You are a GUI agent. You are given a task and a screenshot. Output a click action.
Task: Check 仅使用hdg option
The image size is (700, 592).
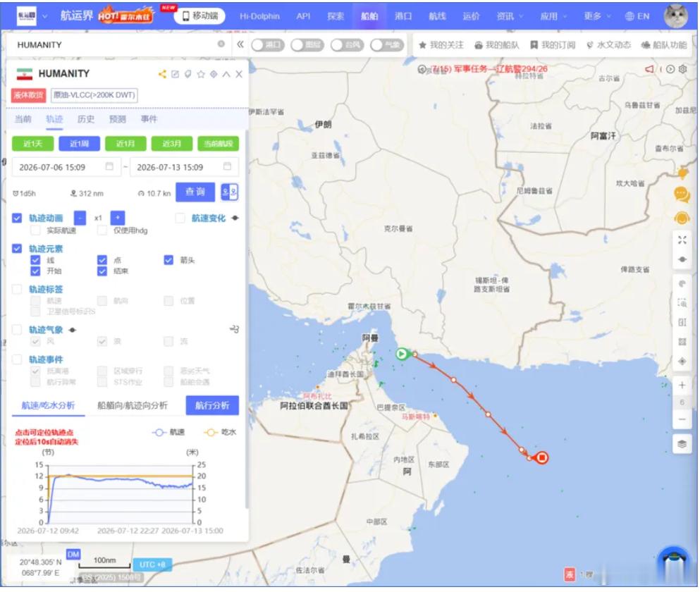coord(102,230)
